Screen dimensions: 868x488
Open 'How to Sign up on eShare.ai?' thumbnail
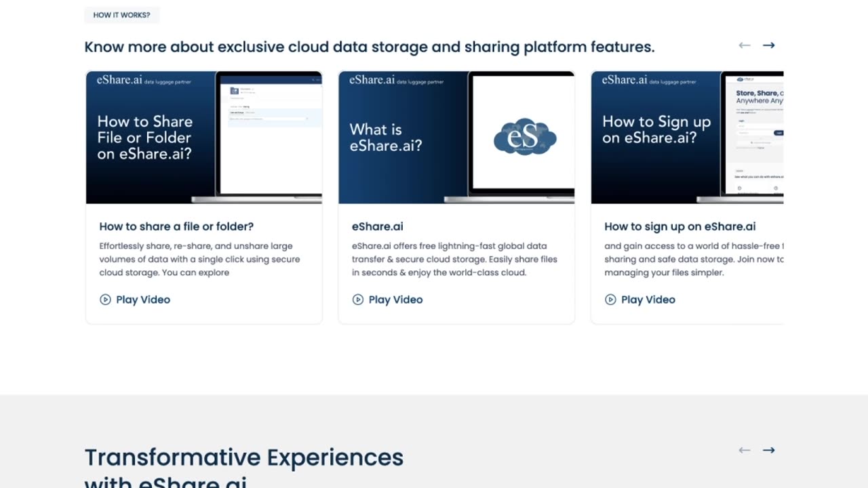pyautogui.click(x=687, y=138)
